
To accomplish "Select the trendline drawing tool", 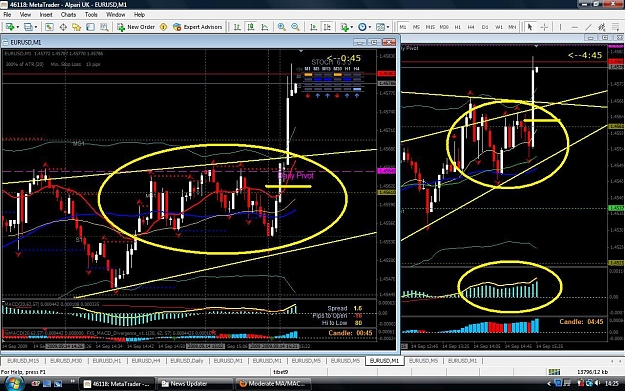I will click(x=588, y=27).
